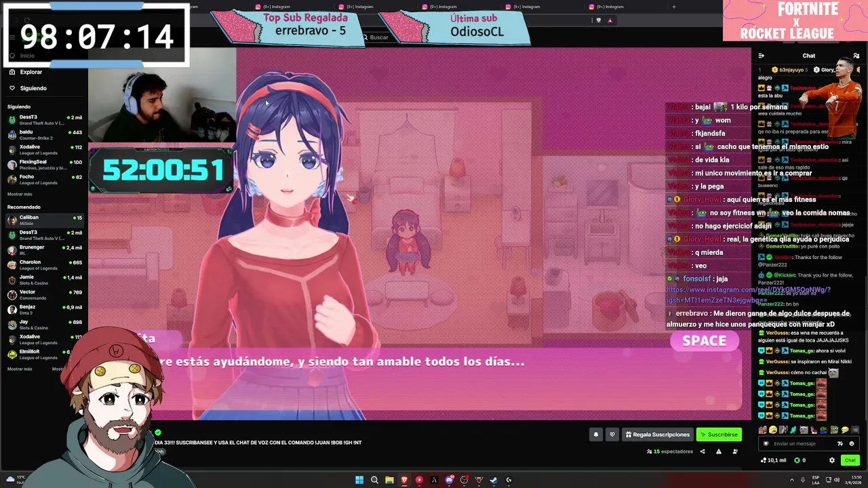
Task: Expand Mostrar más under Recomendado list
Action: tap(20, 369)
